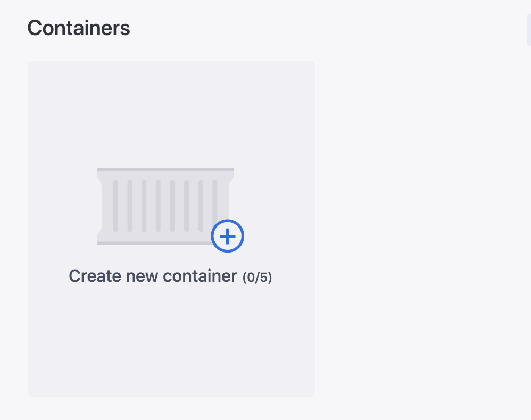Select the container graphic's vertical ribs
531x420 pixels.
158,206
